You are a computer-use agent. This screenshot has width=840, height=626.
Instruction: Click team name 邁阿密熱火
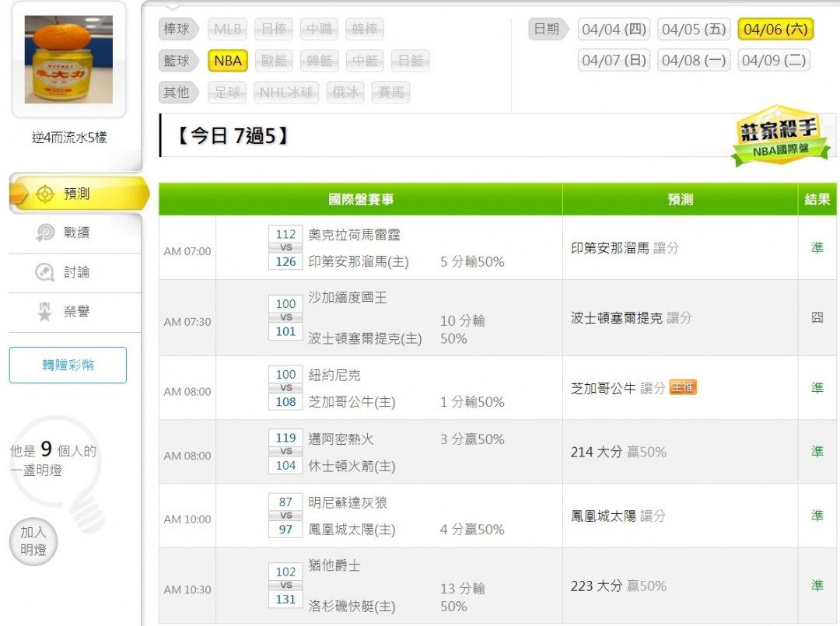point(341,439)
